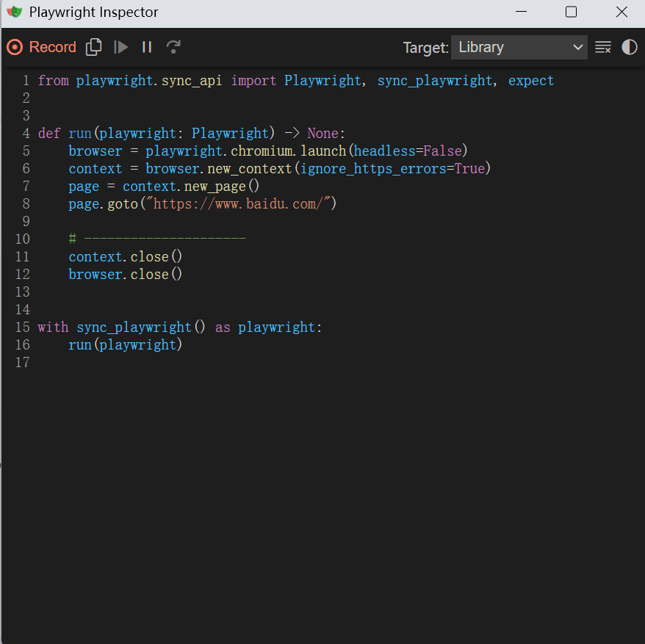This screenshot has width=645, height=644.
Task: Click line number 9 in gutter
Action: [26, 222]
